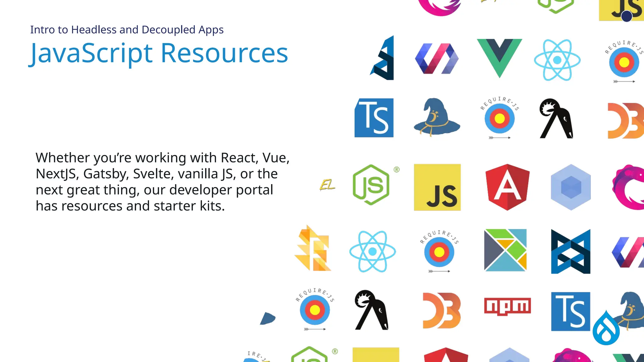
Task: Select the black lambda logo in npm's row
Action: [372, 310]
